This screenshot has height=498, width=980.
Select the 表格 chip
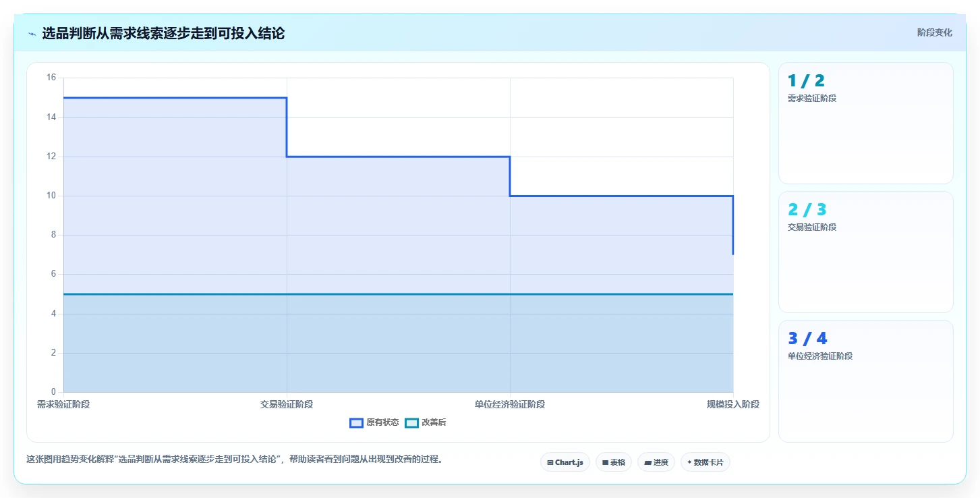(614, 462)
